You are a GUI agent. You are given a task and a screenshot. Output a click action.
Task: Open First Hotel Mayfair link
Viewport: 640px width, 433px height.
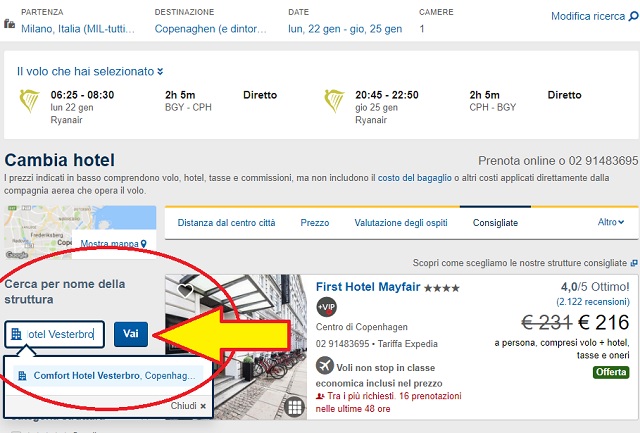tap(368, 287)
